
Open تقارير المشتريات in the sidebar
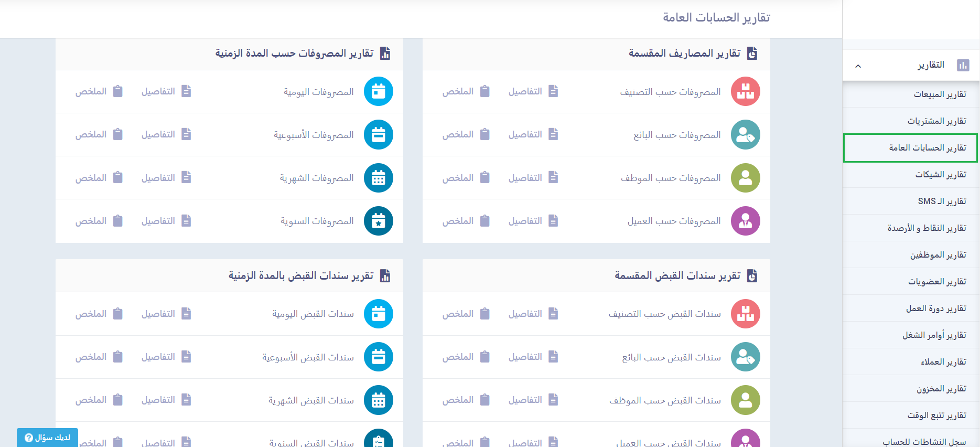936,121
